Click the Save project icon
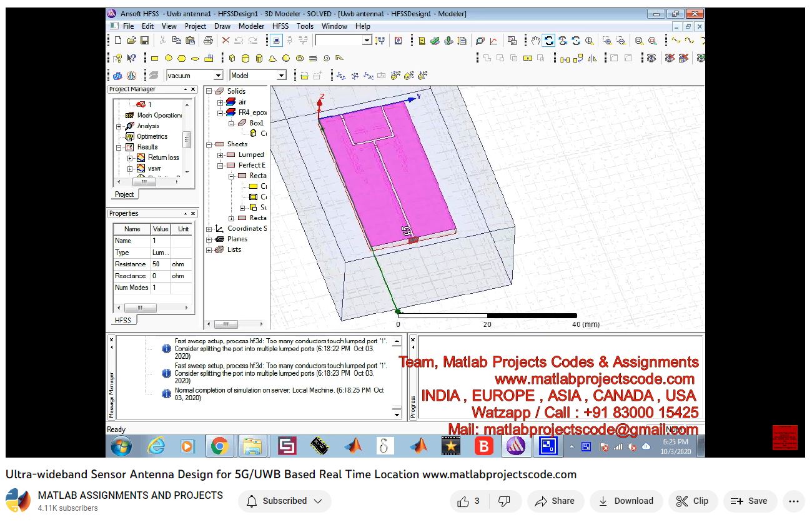This screenshot has width=812, height=522. coord(144,41)
